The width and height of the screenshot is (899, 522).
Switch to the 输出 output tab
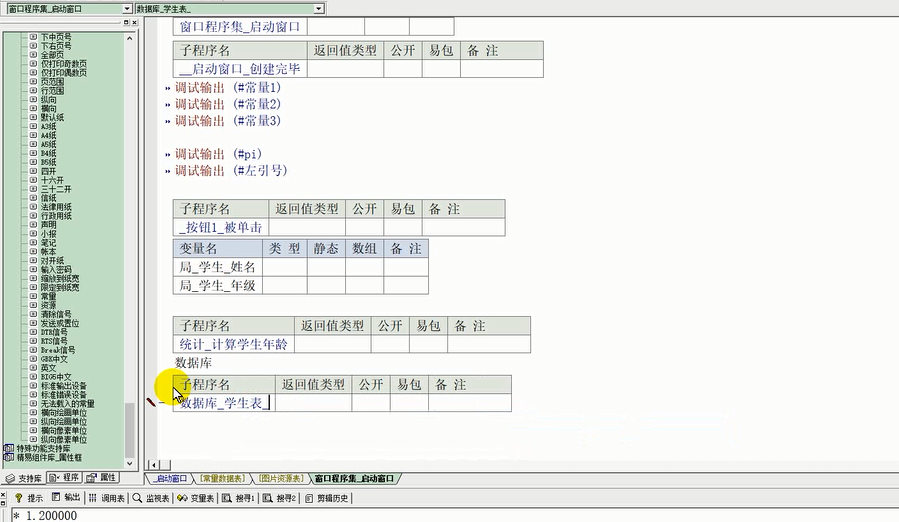pos(67,497)
